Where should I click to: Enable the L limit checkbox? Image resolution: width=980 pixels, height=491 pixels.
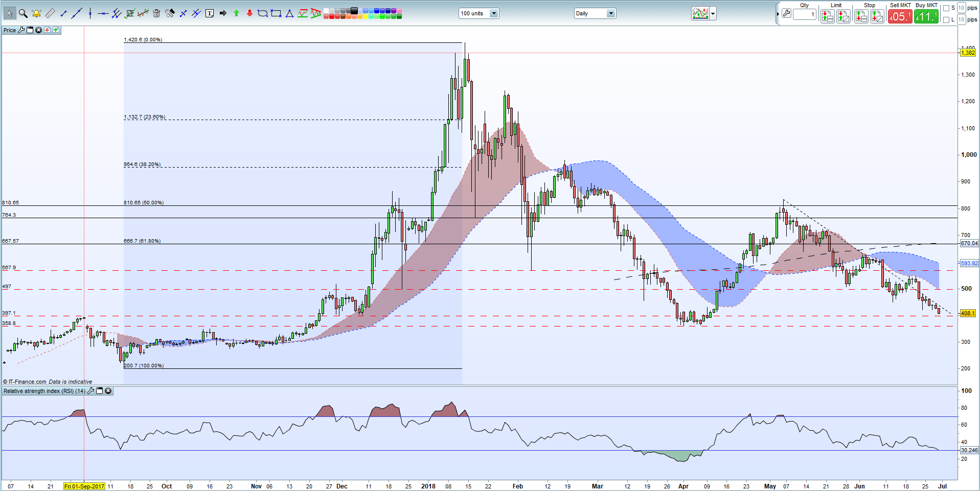[946, 19]
